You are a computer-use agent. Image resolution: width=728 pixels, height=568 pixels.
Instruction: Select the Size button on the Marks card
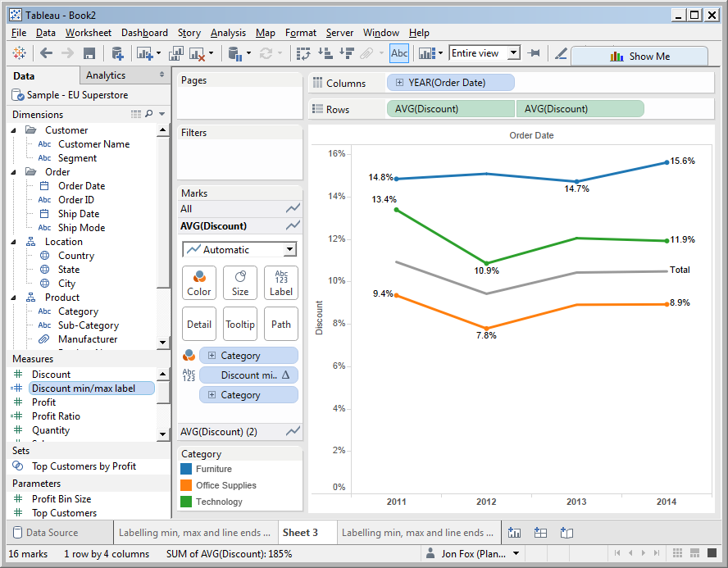[x=239, y=283]
